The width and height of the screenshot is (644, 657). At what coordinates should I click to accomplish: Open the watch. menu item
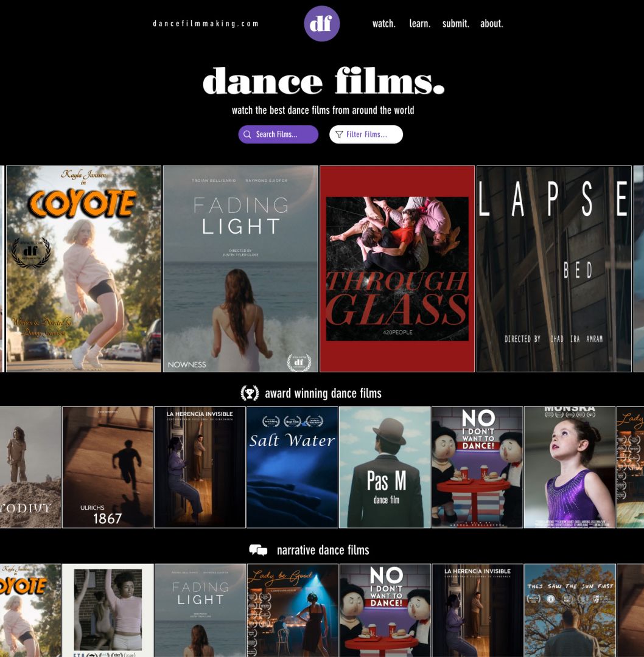pos(383,24)
